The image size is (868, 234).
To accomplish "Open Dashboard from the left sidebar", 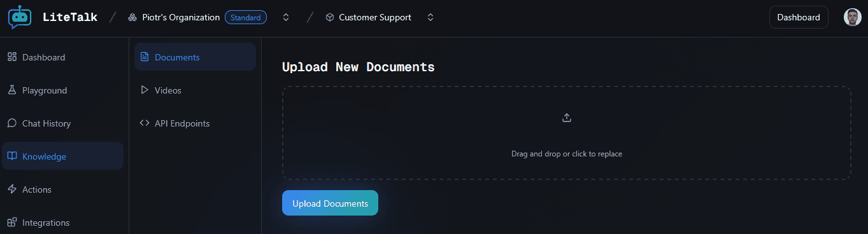I will [62, 57].
